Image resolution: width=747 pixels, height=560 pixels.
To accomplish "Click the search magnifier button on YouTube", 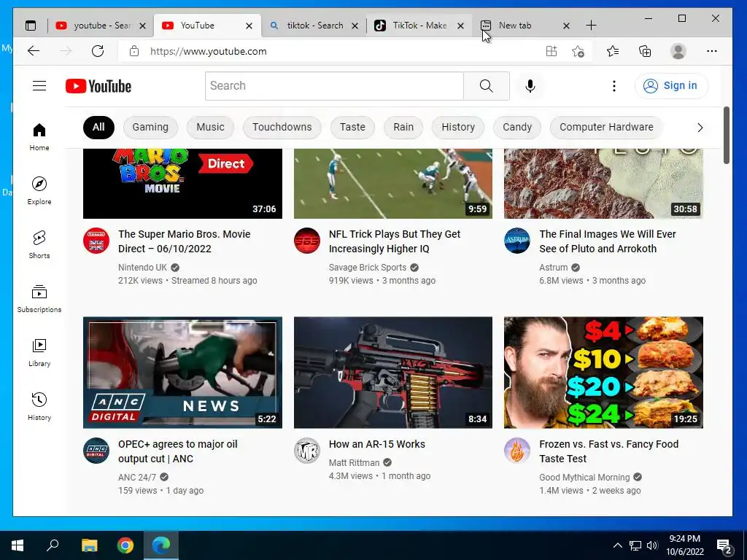I will pyautogui.click(x=487, y=86).
